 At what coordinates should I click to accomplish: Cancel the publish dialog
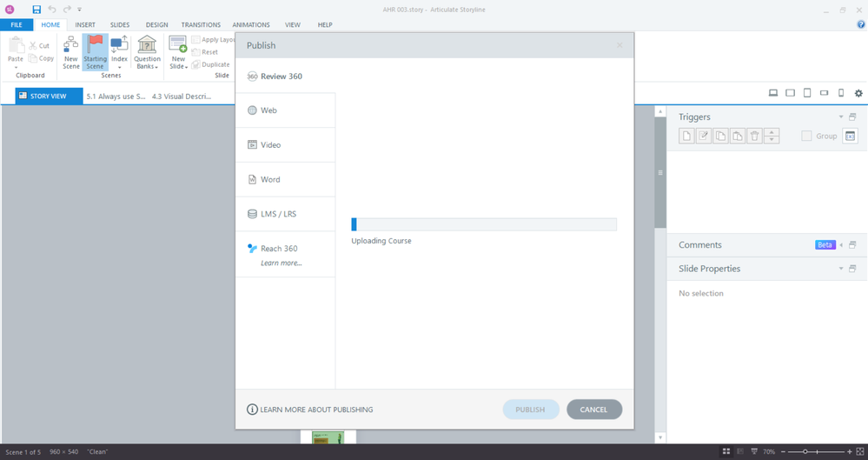[594, 410]
